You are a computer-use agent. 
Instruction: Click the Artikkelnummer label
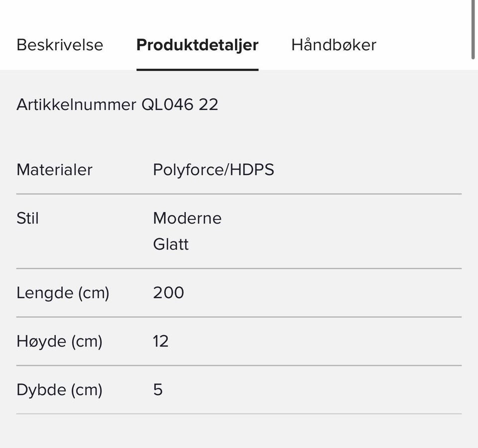click(76, 105)
